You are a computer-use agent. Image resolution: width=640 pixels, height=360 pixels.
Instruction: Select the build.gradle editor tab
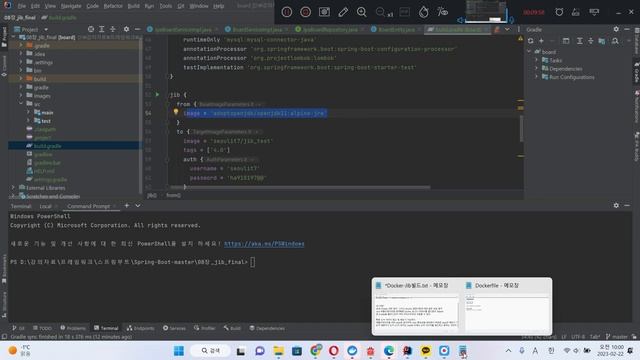[x=458, y=29]
